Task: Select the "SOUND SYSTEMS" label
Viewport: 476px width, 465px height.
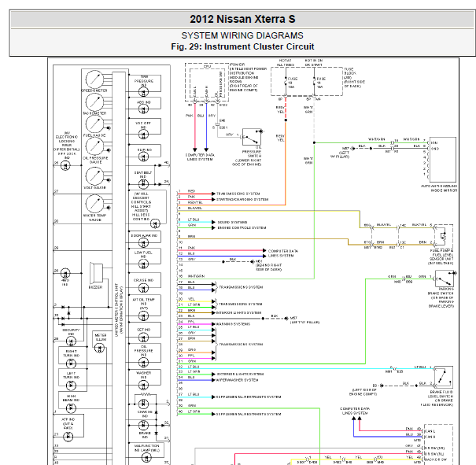Action: click(233, 222)
